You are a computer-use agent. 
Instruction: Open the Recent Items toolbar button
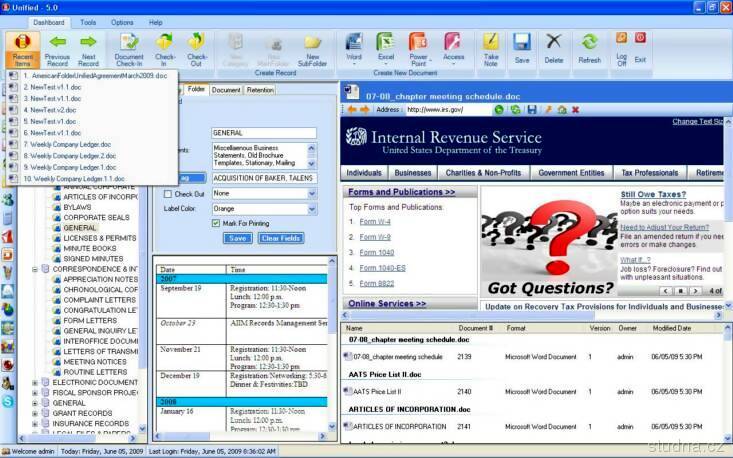click(x=22, y=50)
